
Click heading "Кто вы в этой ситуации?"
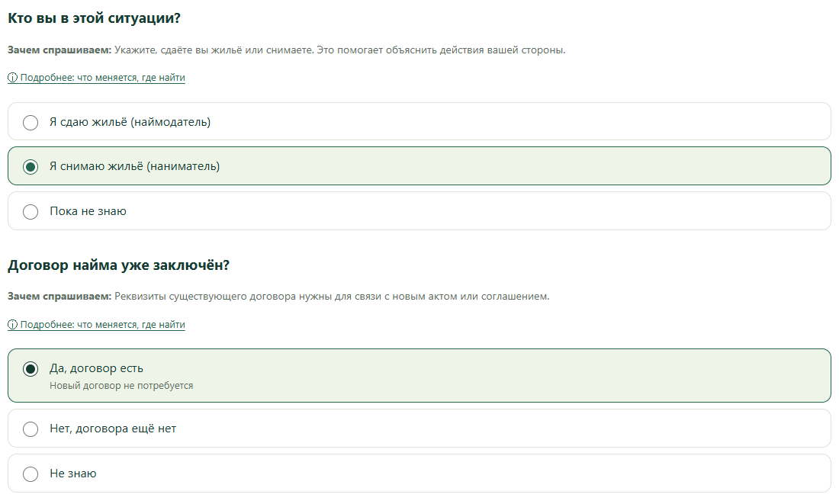[94, 18]
